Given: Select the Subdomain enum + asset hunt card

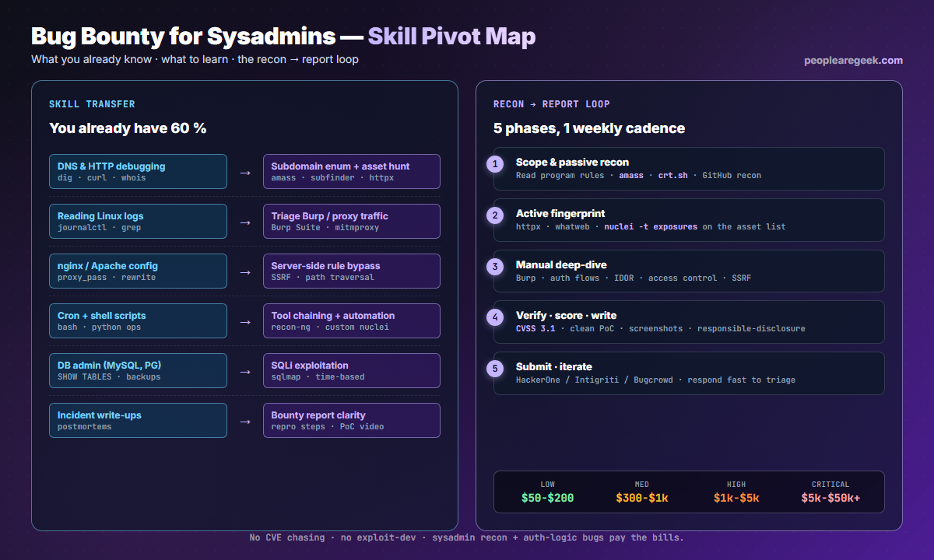Looking at the screenshot, I should (x=352, y=171).
